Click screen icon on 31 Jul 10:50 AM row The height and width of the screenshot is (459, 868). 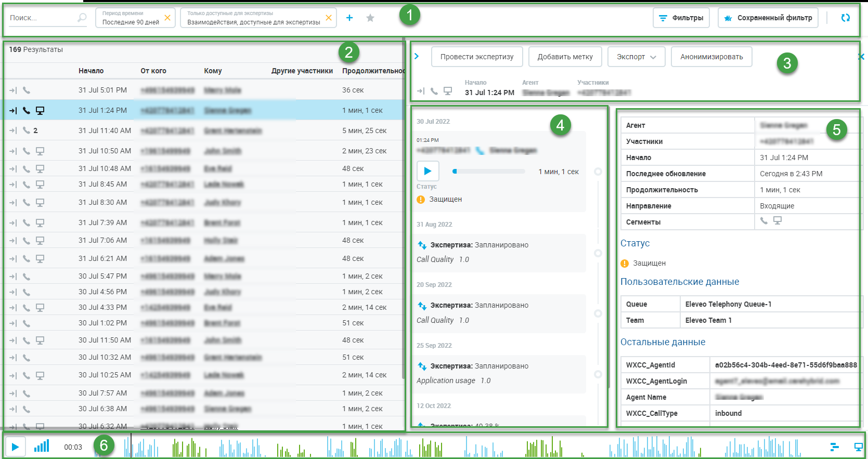pos(40,151)
